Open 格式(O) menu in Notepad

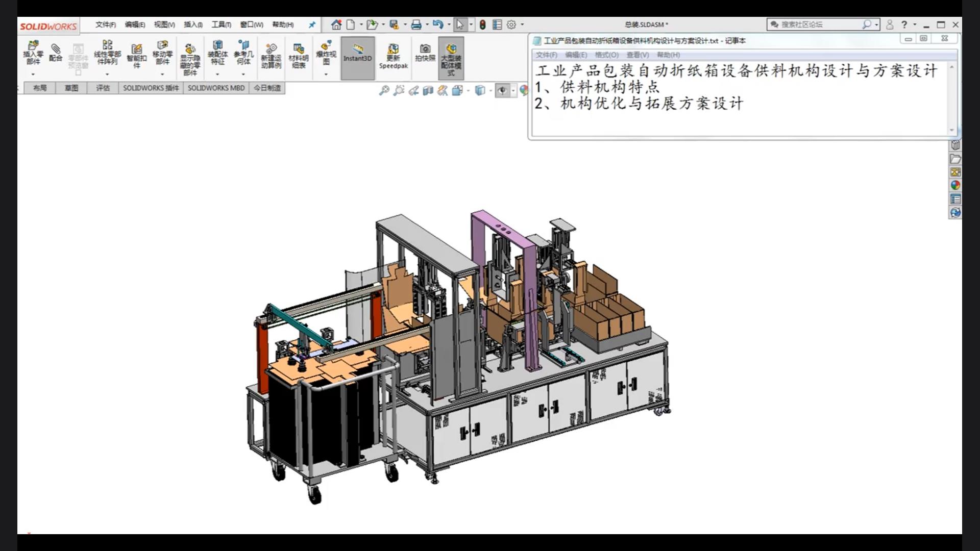click(606, 55)
